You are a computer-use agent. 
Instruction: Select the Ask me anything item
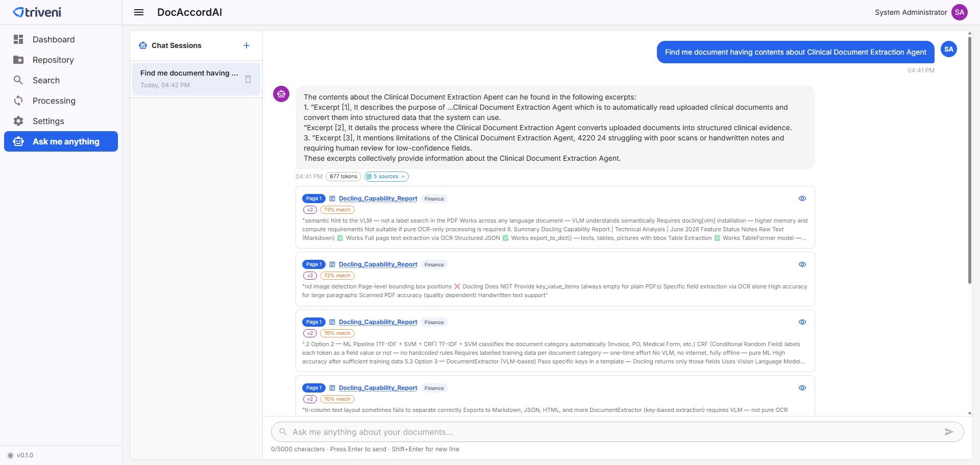click(61, 141)
